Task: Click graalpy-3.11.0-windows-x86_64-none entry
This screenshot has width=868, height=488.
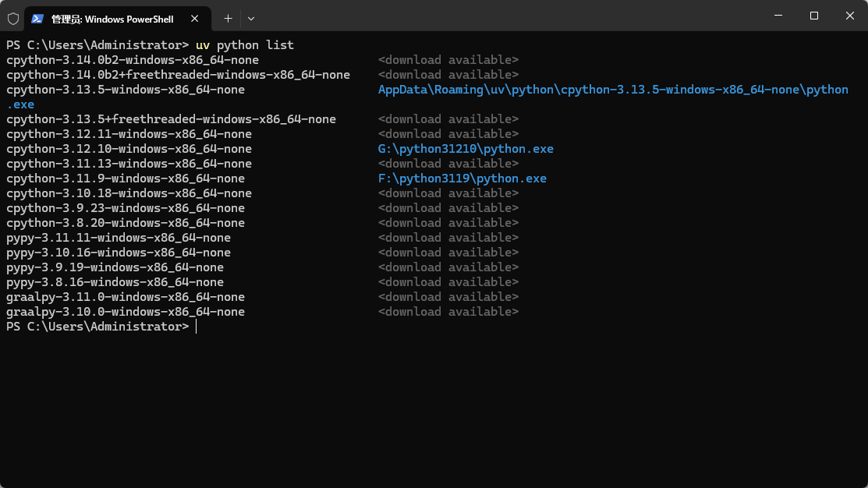Action: [125, 297]
